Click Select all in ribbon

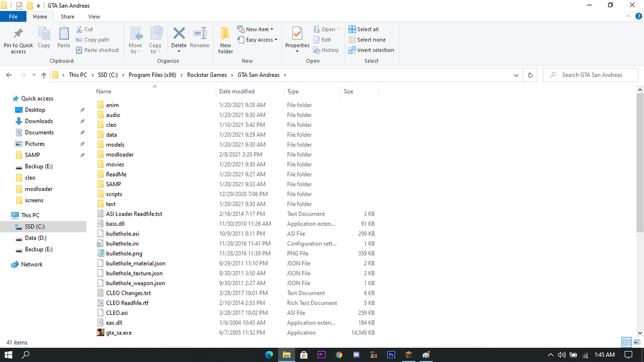coord(363,30)
